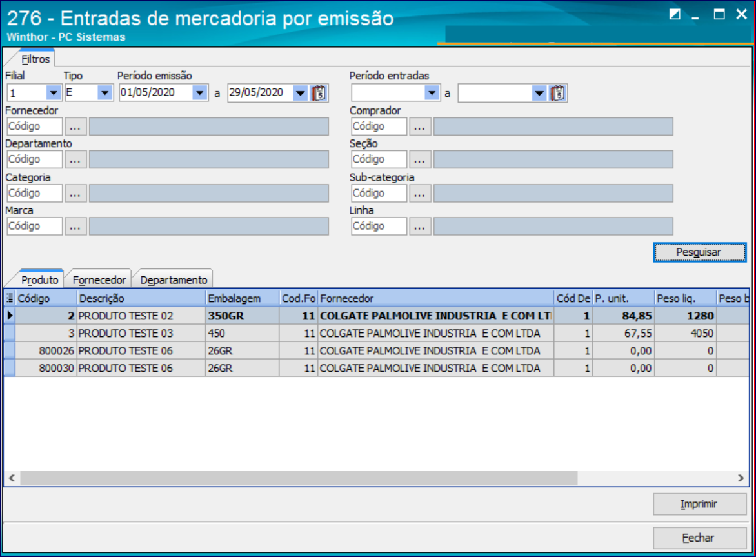The width and height of the screenshot is (756, 557).
Task: Open calendar icon for Período emissão
Action: (319, 92)
